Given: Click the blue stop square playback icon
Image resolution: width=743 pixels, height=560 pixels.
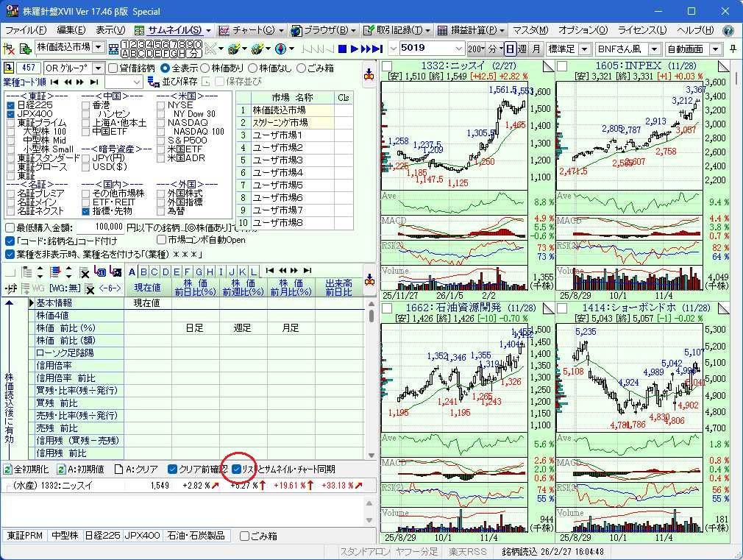Looking at the screenshot, I should pyautogui.click(x=342, y=49).
